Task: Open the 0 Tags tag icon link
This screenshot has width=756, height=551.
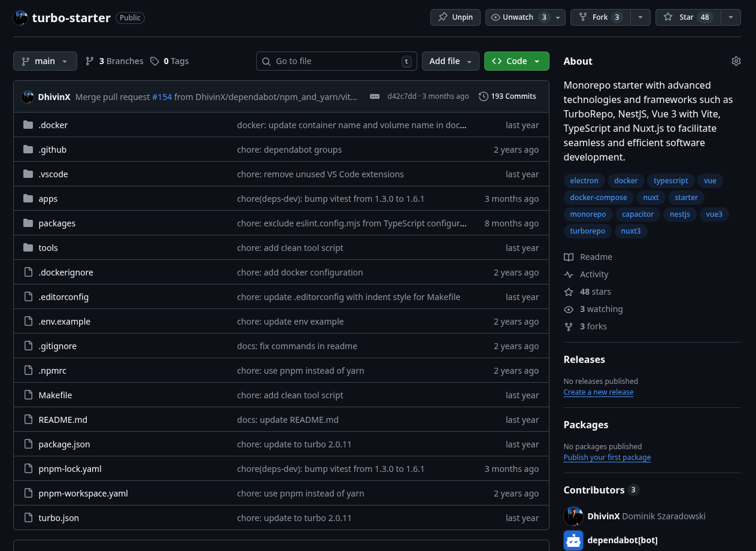Action: pyautogui.click(x=155, y=61)
